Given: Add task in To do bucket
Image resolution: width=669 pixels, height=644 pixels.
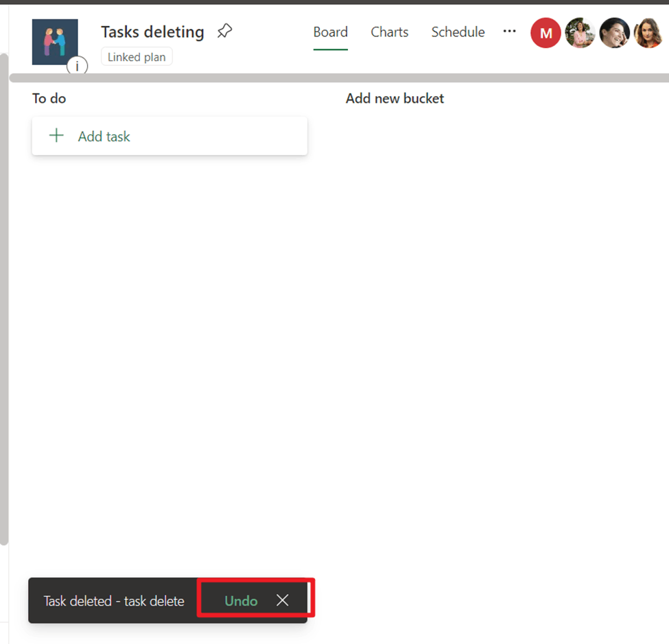Looking at the screenshot, I should click(x=169, y=136).
